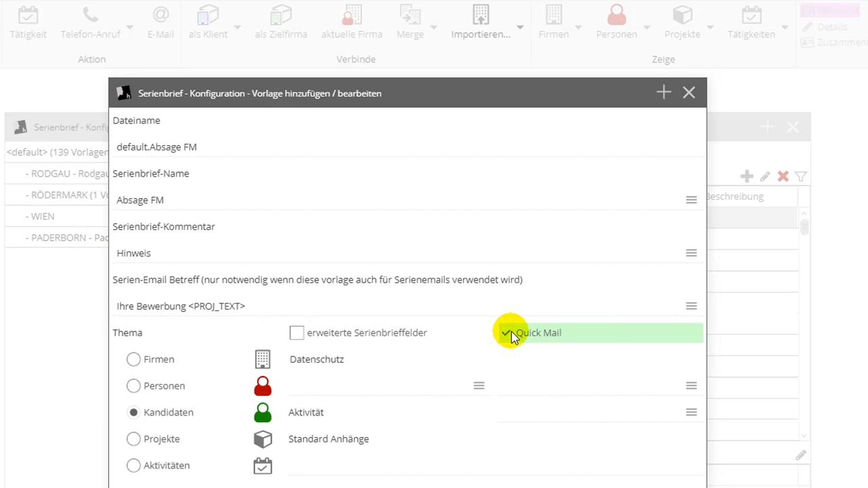Select the default (139 Vorlagen) tree item
Image resolution: width=868 pixels, height=488 pixels.
point(57,152)
